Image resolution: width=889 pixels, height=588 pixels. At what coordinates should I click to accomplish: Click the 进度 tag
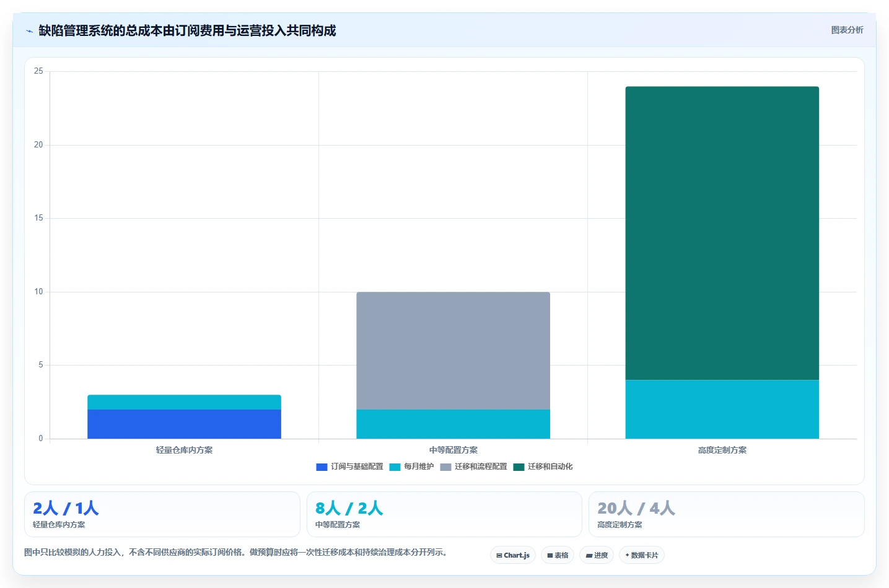click(597, 555)
